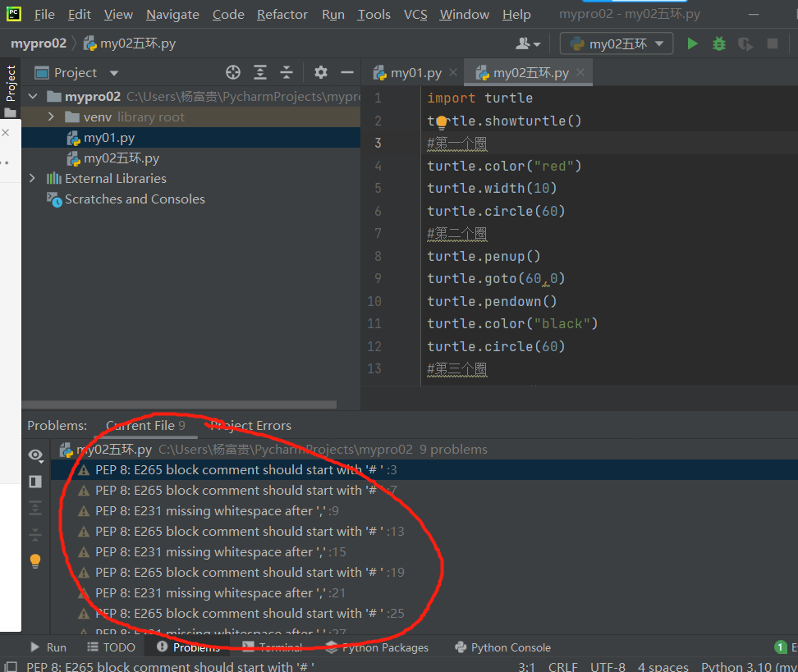Click UTF-8 encoding in status bar
This screenshot has height=672, width=798.
coord(608,666)
